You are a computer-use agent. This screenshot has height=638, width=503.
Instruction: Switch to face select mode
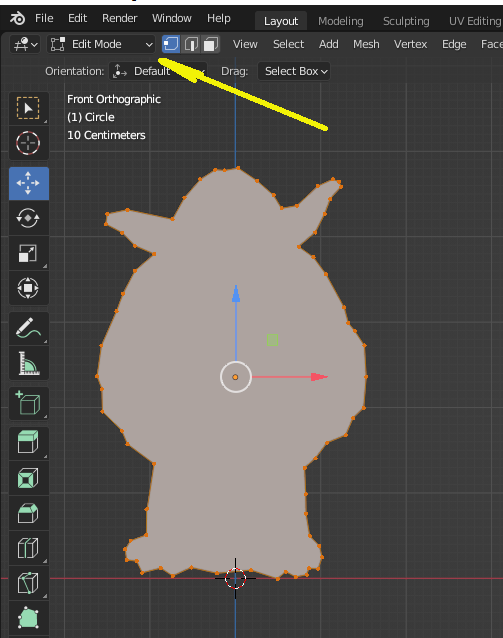[210, 44]
